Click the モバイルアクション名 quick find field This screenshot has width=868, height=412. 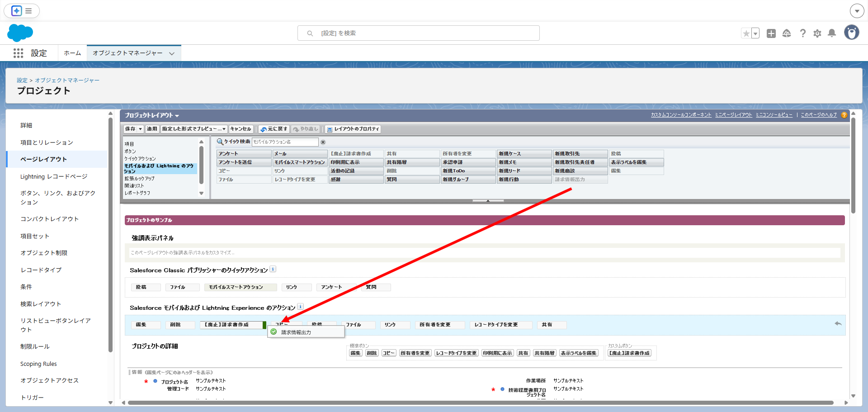pos(285,142)
